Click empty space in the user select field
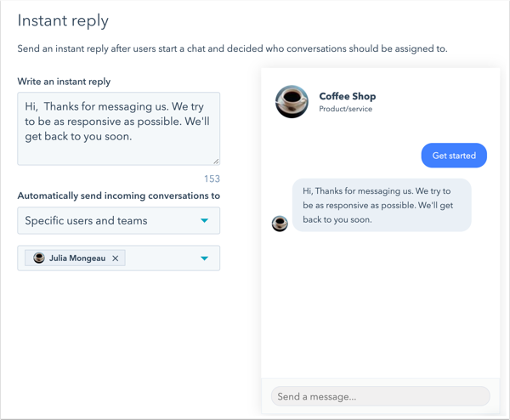This screenshot has height=420, width=510. coord(161,258)
